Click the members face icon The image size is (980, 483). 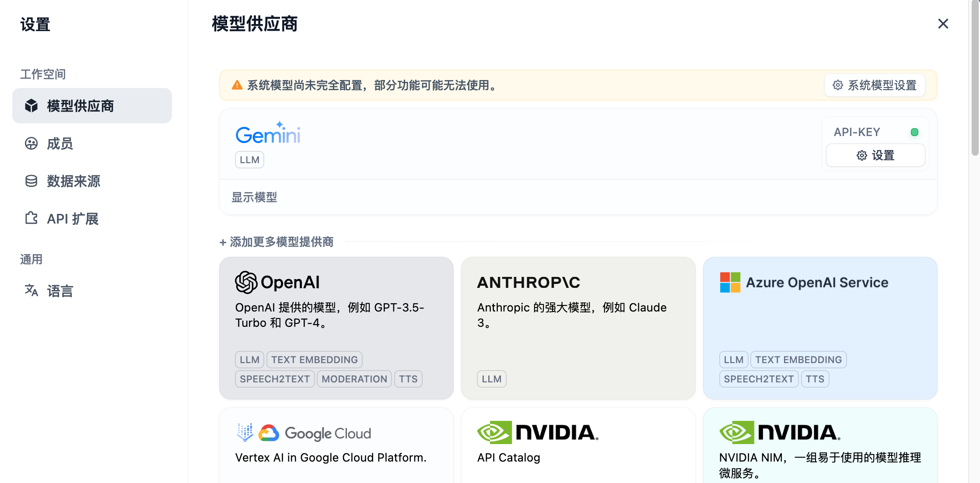[31, 143]
